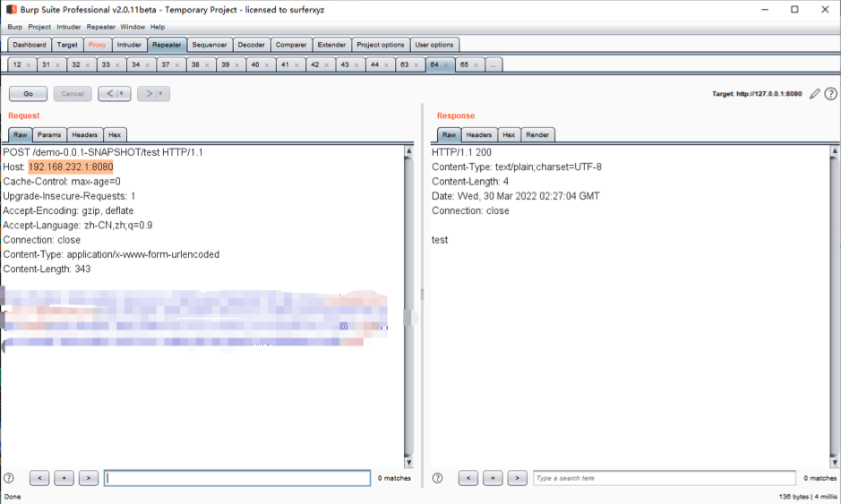Switch to the Dashboard tab
The height and width of the screenshot is (504, 841).
[30, 45]
